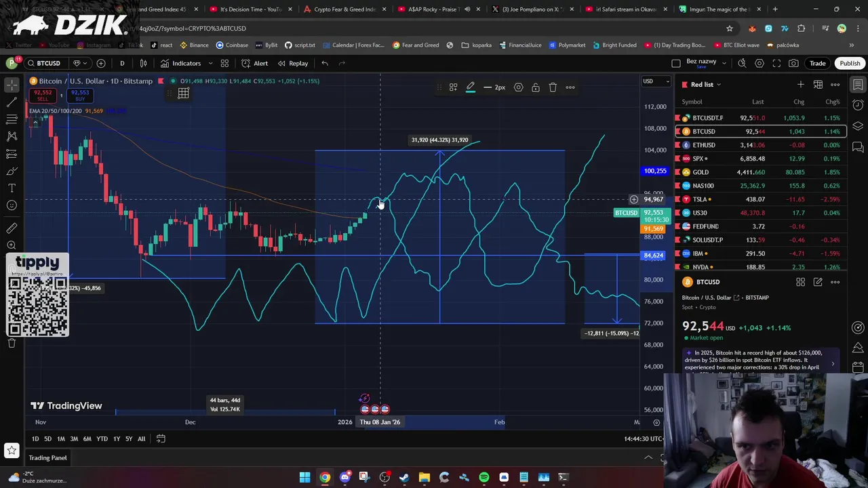Screen dimensions: 868x488
Task: Open the Alerts panel clock icon in right sidebar
Action: tap(858, 105)
